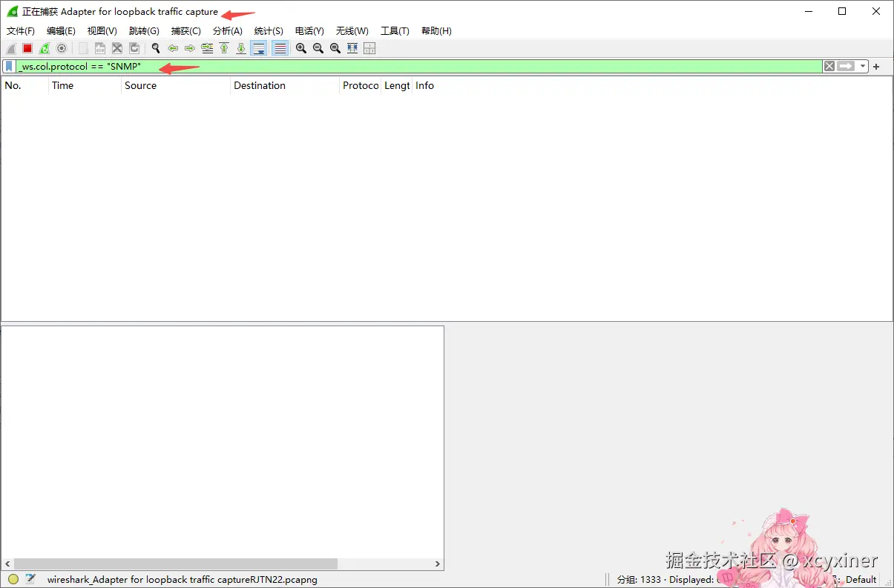Apply the display filter arrow button
The image size is (894, 588).
pyautogui.click(x=847, y=67)
